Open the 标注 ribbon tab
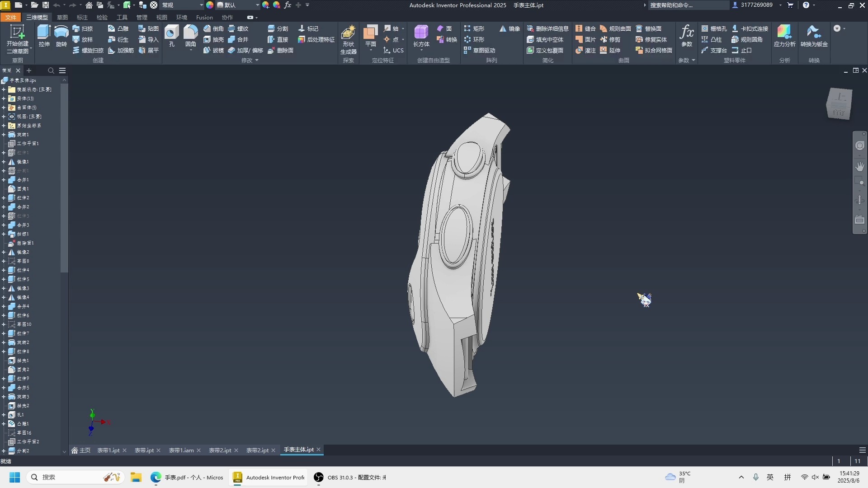This screenshot has height=488, width=868. coord(82,17)
